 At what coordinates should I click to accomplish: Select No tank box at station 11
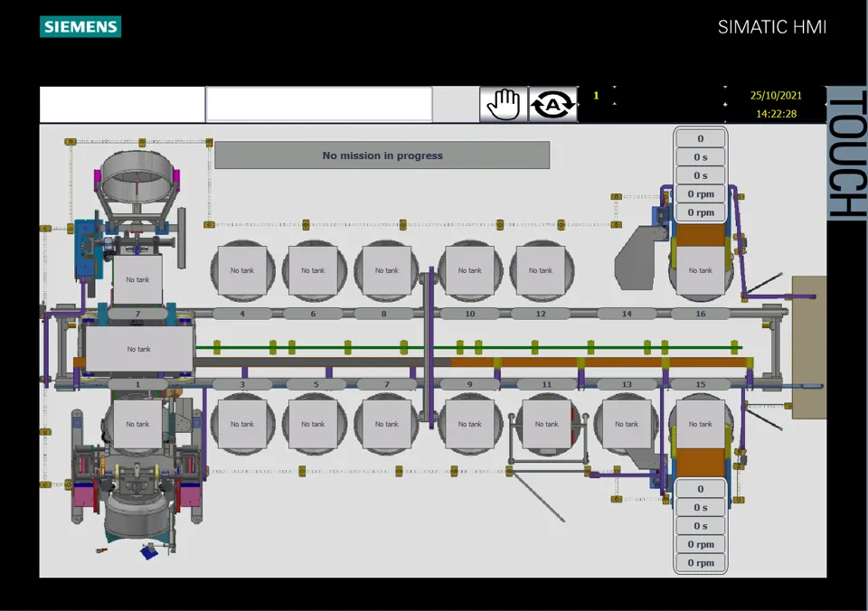coord(547,425)
